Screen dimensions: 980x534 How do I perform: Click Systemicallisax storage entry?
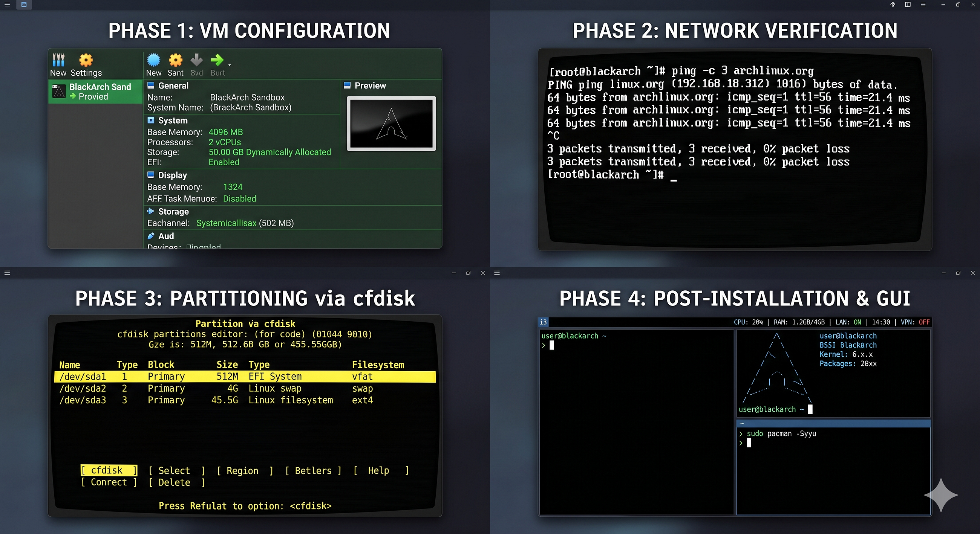tap(226, 223)
